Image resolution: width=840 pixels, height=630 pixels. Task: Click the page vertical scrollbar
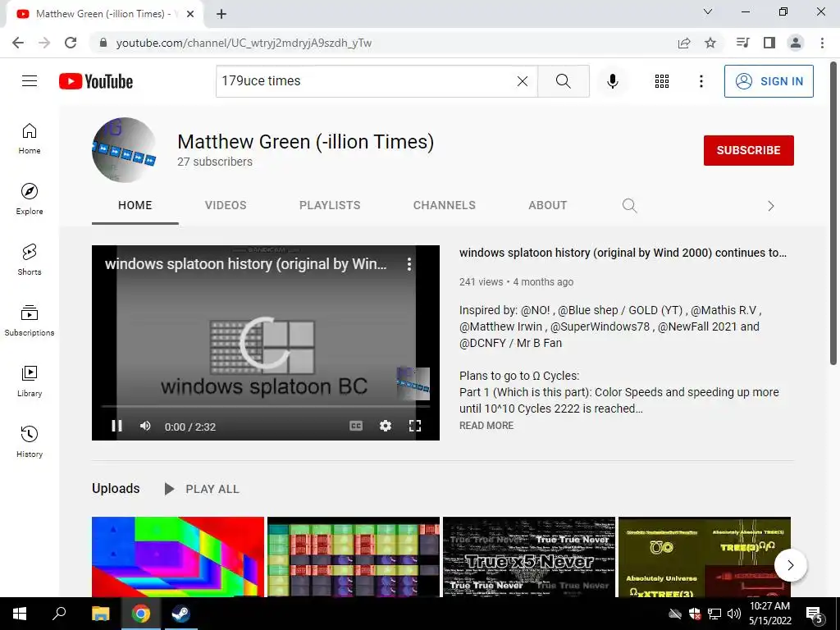tap(833, 214)
